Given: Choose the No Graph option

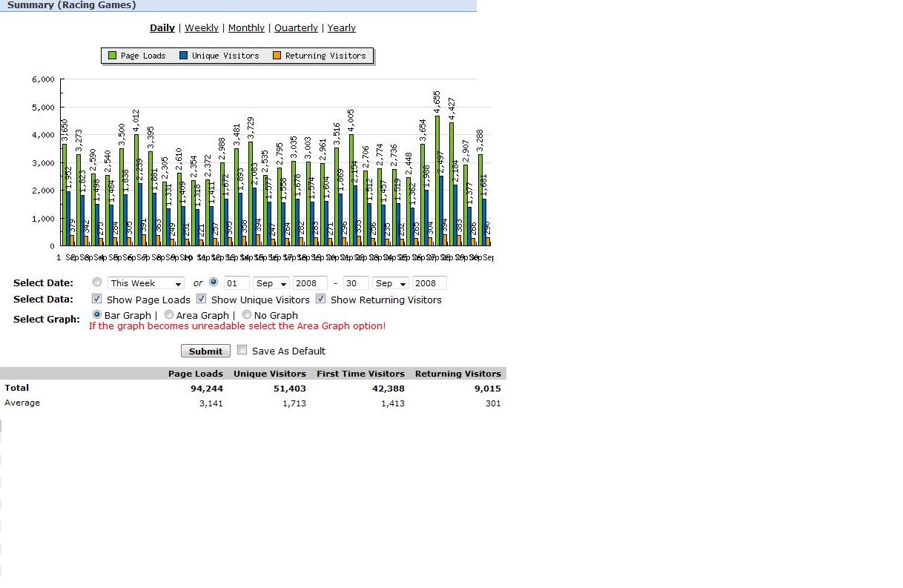Looking at the screenshot, I should coord(247,315).
